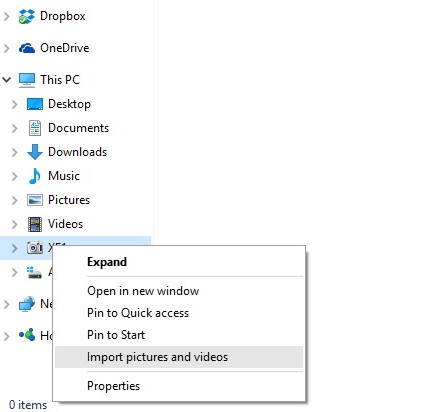Image resolution: width=423 pixels, height=412 pixels.
Task: Open Properties from context menu
Action: (x=113, y=386)
